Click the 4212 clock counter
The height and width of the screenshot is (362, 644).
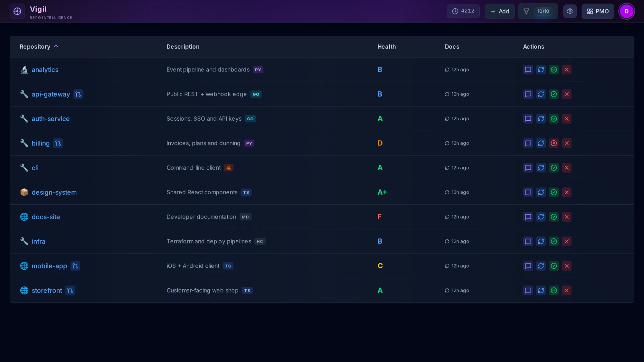(x=463, y=11)
